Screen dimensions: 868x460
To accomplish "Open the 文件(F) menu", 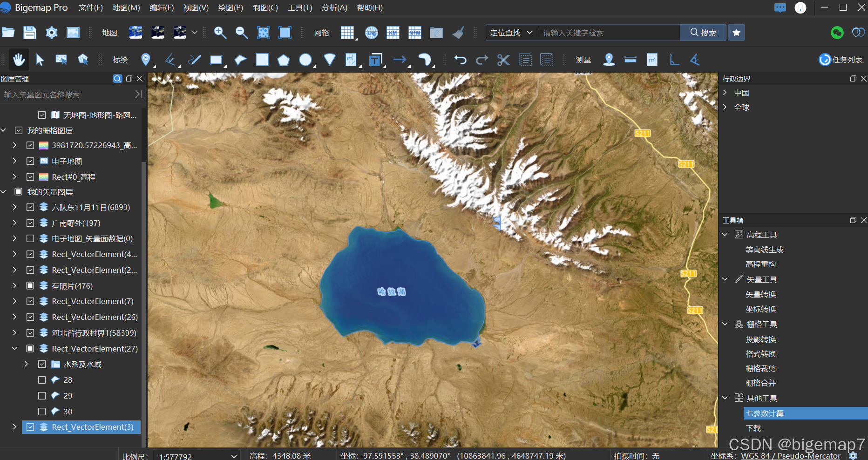I will pos(91,8).
